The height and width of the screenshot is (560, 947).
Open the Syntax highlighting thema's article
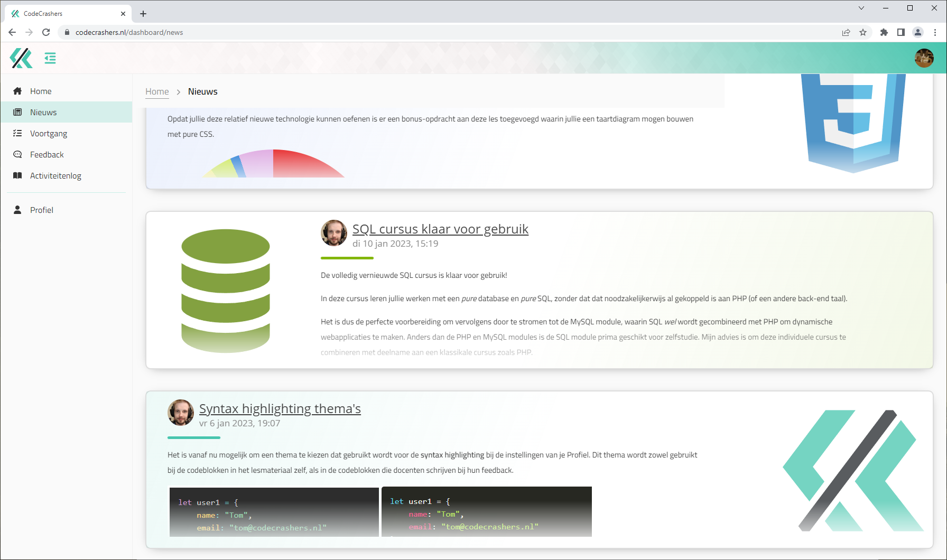(280, 409)
